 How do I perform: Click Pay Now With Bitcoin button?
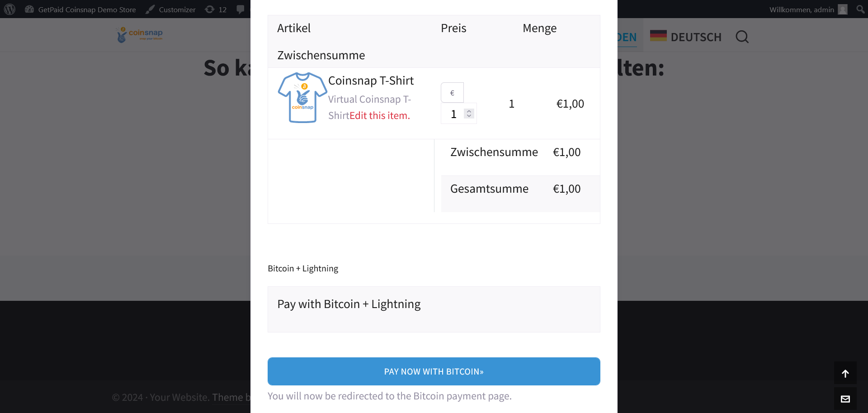434,371
